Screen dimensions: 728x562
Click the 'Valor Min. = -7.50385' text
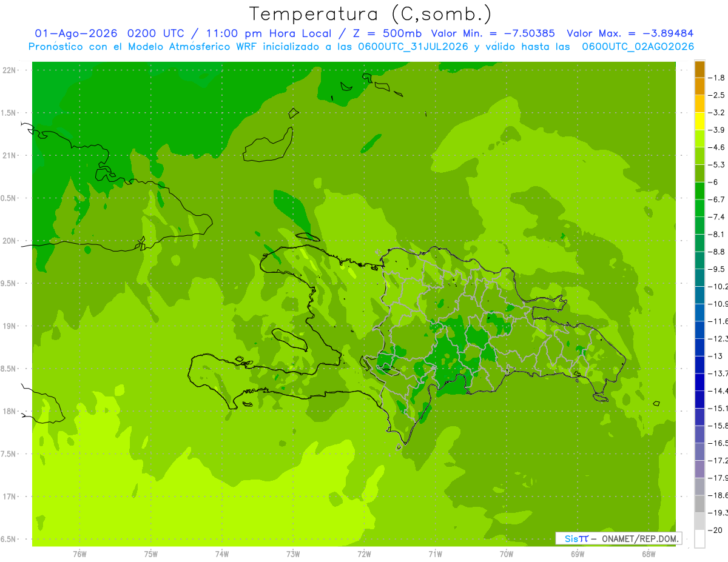click(x=493, y=33)
